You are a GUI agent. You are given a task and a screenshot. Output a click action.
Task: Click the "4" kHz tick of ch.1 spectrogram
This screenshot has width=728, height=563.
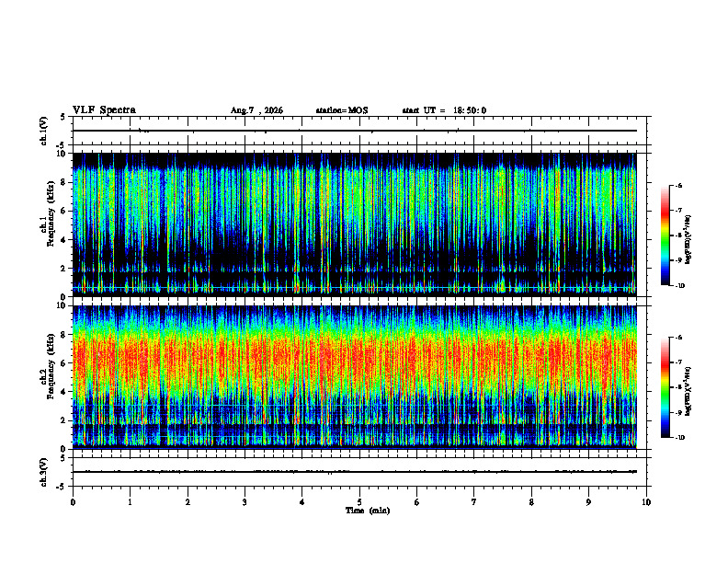point(63,240)
